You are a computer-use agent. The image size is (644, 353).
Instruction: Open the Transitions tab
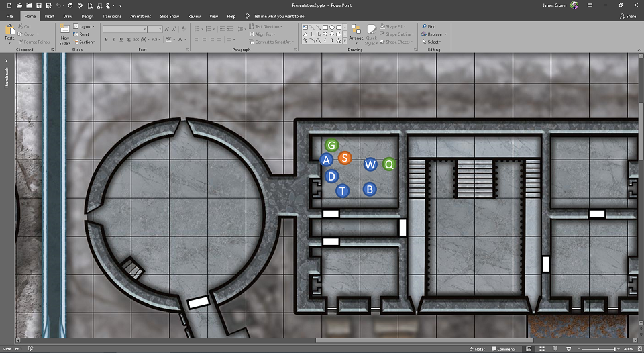tap(112, 15)
